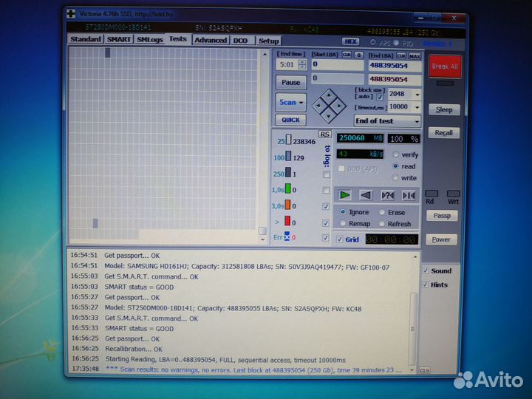Click the Sleep button
Viewport: 532px width, 399px height.
(x=444, y=109)
